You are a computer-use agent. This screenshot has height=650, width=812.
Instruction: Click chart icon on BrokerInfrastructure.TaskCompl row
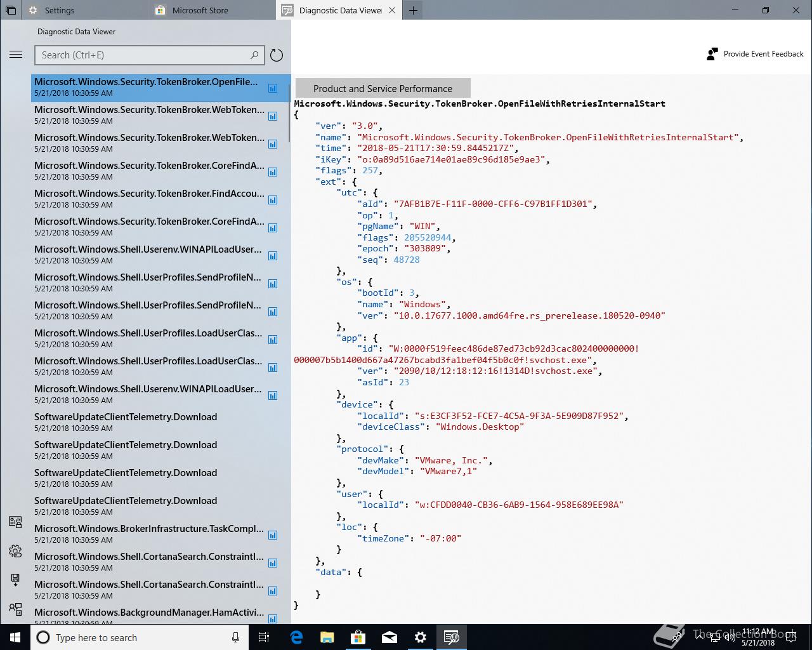click(273, 535)
